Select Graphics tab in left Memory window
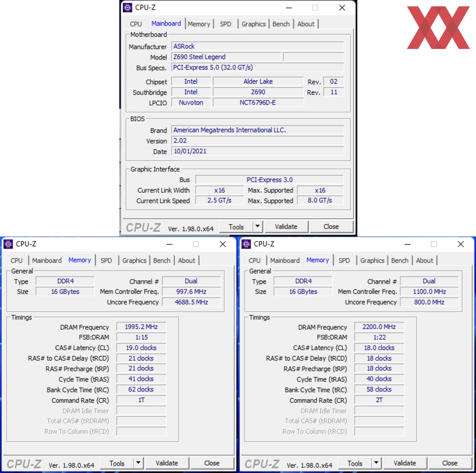Screen dimensions: 476x473 134,260
